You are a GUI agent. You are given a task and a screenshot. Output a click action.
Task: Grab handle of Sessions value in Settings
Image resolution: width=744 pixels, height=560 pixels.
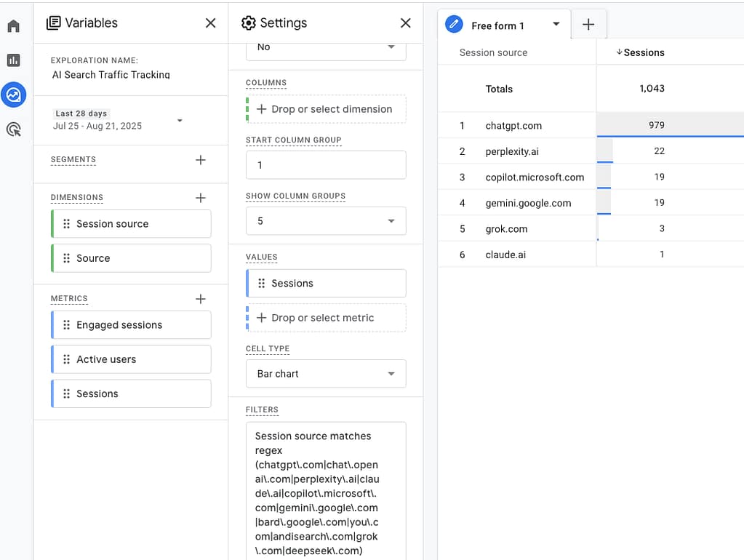click(x=261, y=284)
